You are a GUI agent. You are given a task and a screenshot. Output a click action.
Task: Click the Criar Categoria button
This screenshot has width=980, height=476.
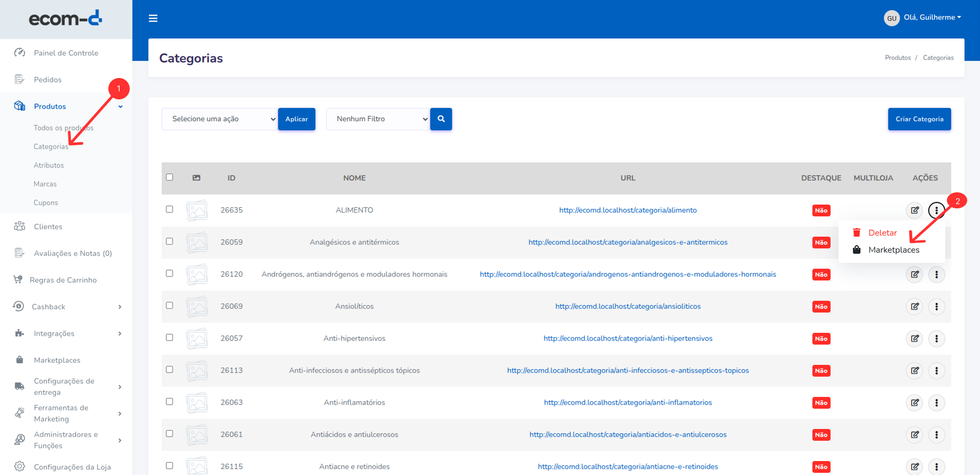tap(919, 119)
